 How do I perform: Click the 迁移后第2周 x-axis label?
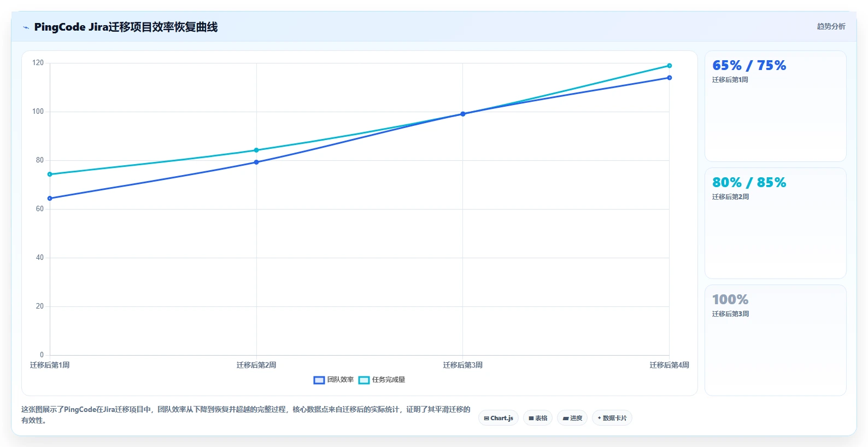tap(256, 365)
